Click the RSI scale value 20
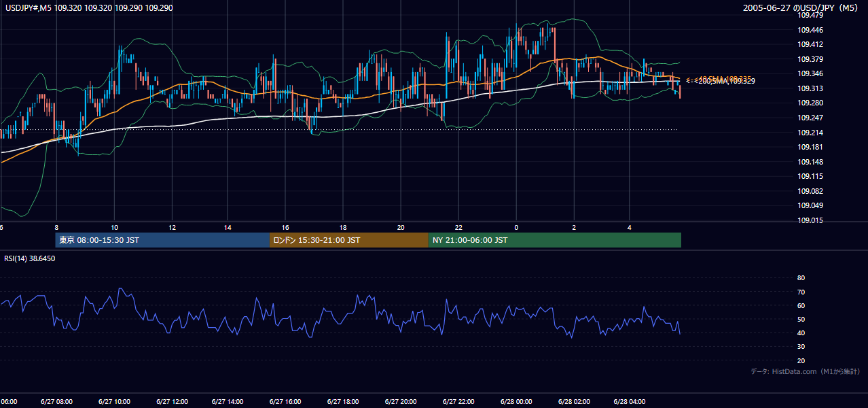Image resolution: width=868 pixels, height=408 pixels. (x=801, y=360)
